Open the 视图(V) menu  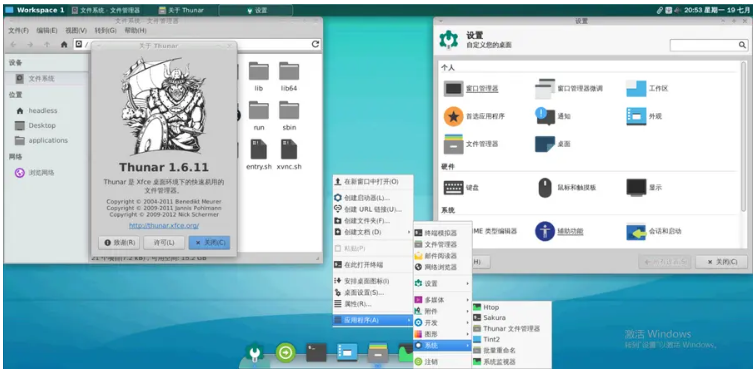pos(76,30)
